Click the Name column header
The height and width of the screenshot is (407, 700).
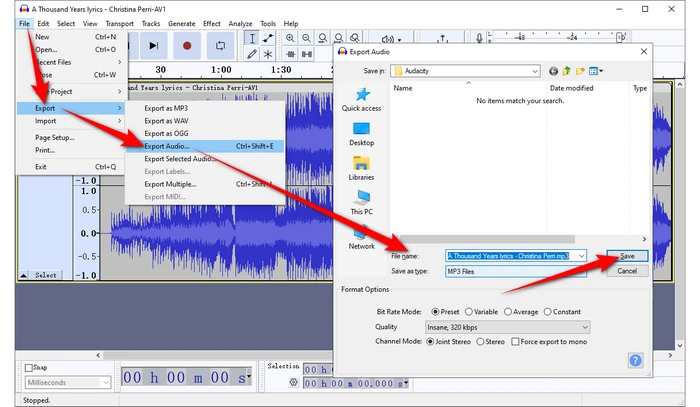(x=468, y=88)
